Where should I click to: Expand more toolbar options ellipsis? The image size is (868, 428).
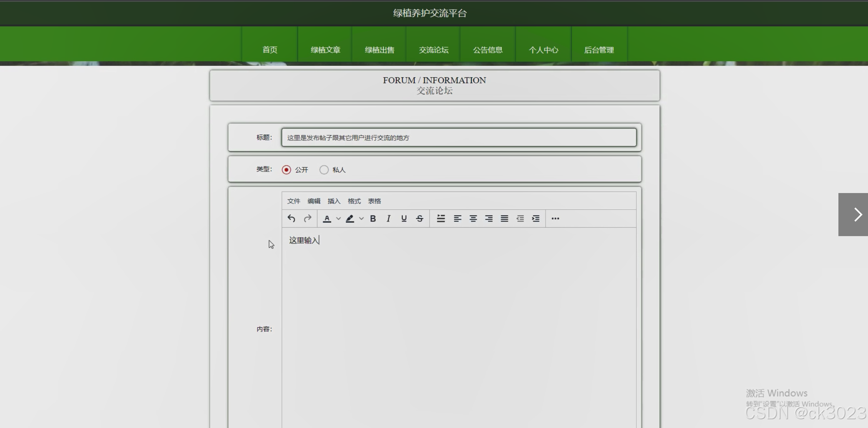[x=555, y=218]
